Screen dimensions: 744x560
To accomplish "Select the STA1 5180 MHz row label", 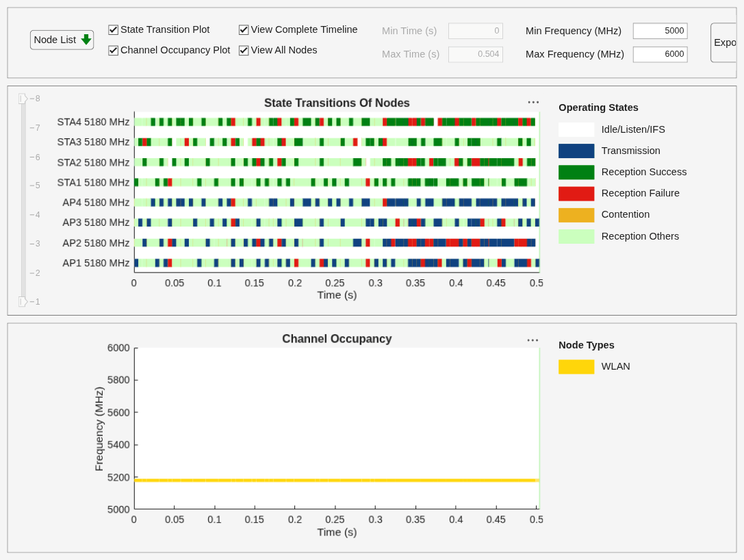I will [x=93, y=183].
